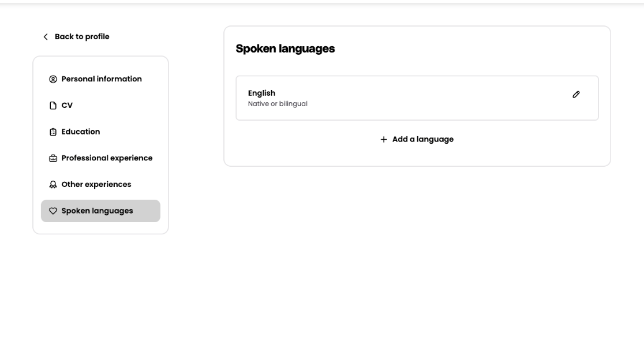The width and height of the screenshot is (644, 344).
Task: Open the Personal information section
Action: pyautogui.click(x=101, y=79)
